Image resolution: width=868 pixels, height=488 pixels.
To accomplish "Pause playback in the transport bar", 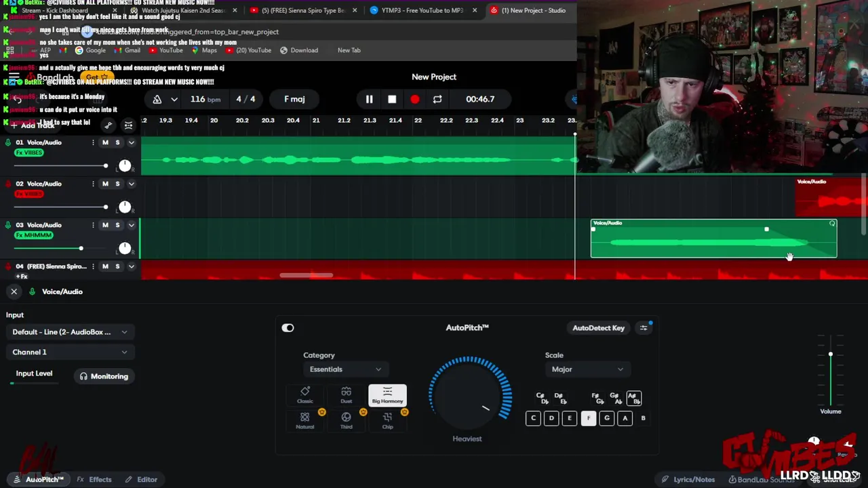I will (x=369, y=99).
